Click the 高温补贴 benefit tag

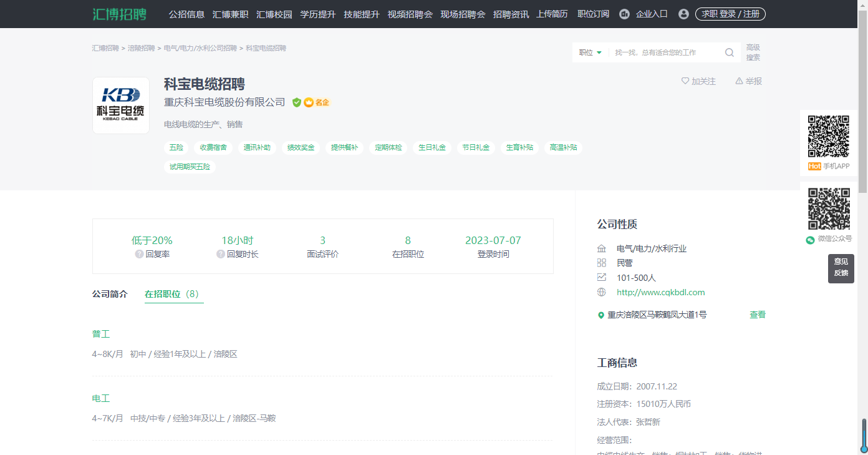563,148
